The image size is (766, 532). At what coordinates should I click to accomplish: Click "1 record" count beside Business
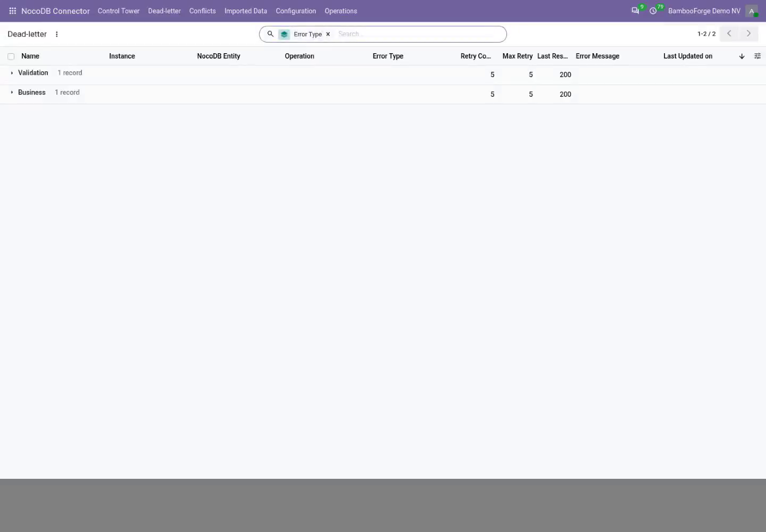coord(67,93)
